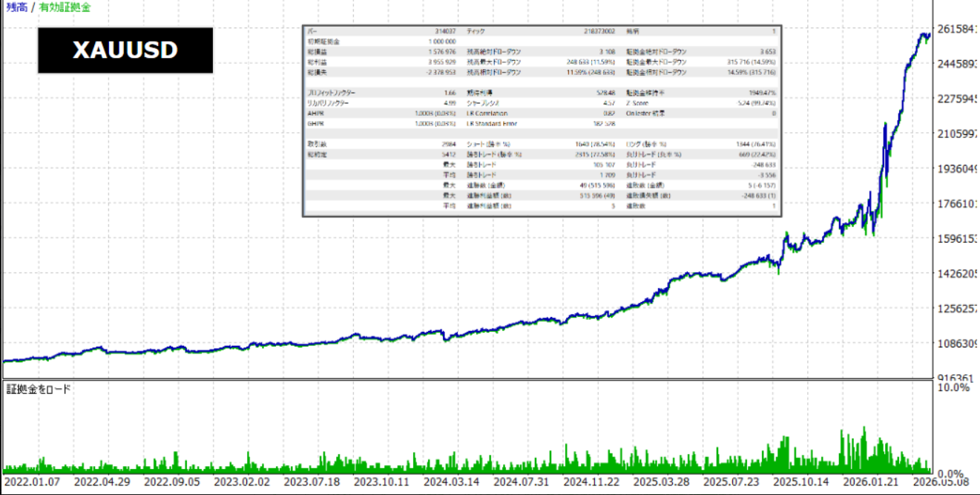Click the GHPR label
This screenshot has height=495, width=980.
315,123
